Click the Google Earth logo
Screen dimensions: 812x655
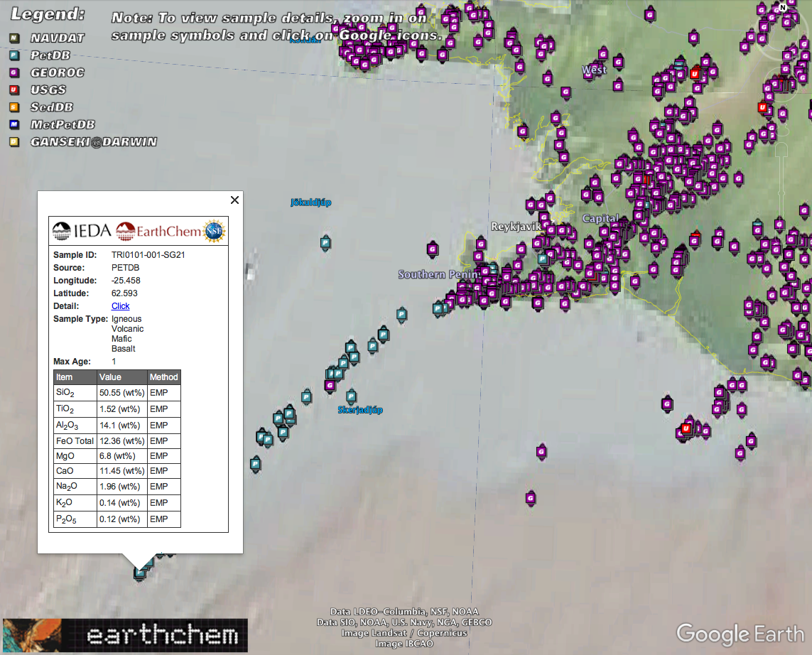click(x=741, y=632)
